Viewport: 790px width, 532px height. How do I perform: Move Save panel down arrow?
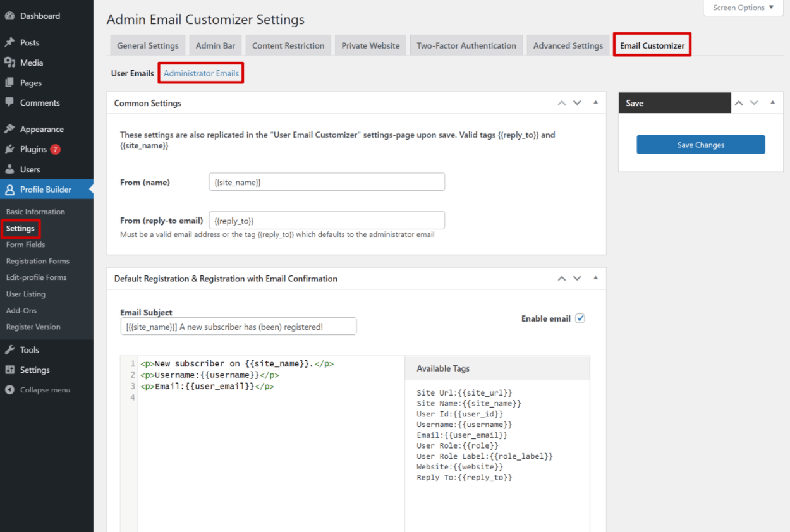(x=754, y=103)
